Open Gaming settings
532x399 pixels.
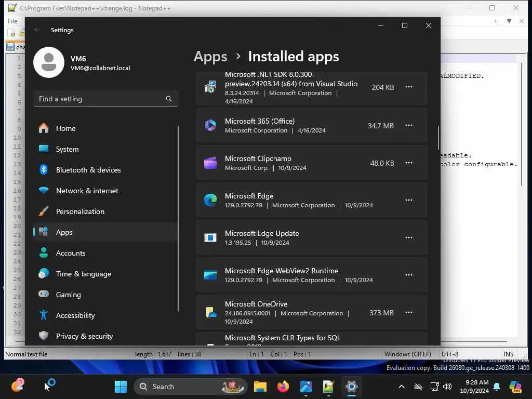105,295
